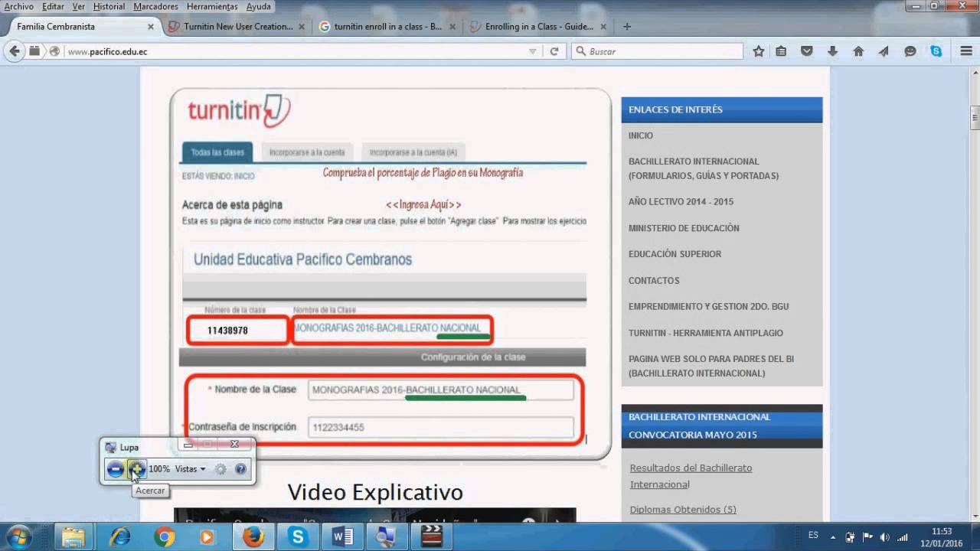
Task: Click the Video Explicativo heading
Action: [375, 491]
